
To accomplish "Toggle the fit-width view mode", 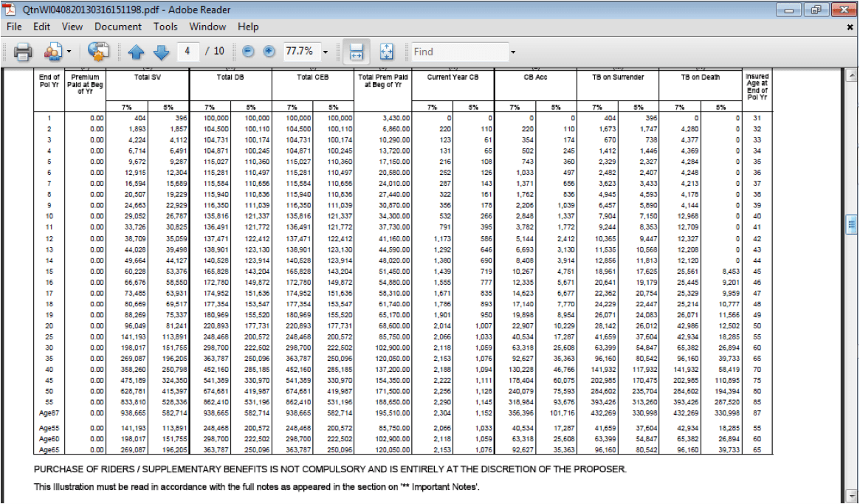I will coord(356,52).
